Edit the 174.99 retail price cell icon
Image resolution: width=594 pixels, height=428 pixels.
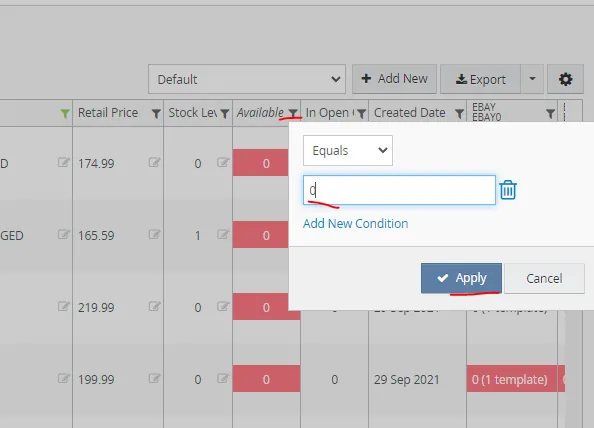pos(154,162)
